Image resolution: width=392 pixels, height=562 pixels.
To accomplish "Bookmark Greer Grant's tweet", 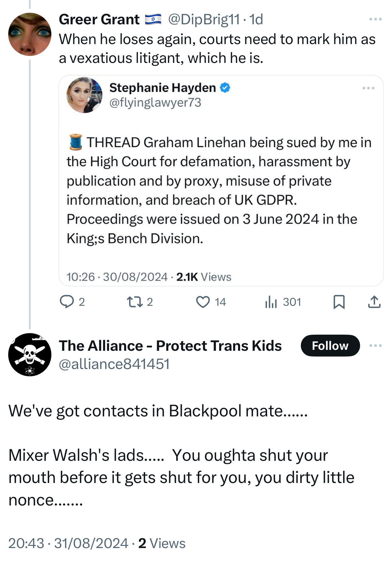I will [x=339, y=302].
